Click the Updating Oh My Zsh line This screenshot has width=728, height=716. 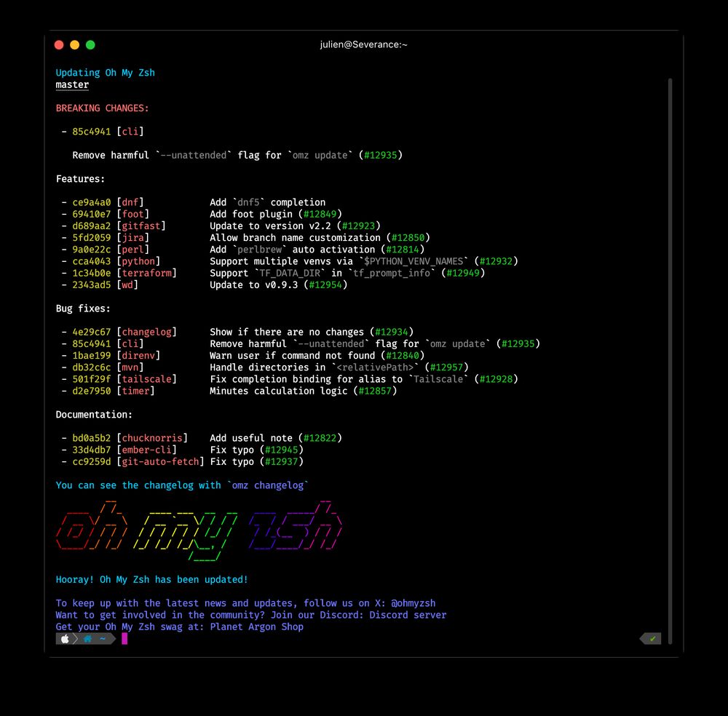tap(106, 73)
